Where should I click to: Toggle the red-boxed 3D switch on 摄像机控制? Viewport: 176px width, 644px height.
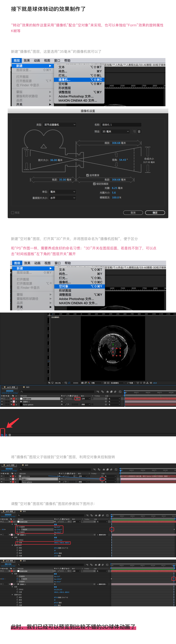tap(77, 399)
